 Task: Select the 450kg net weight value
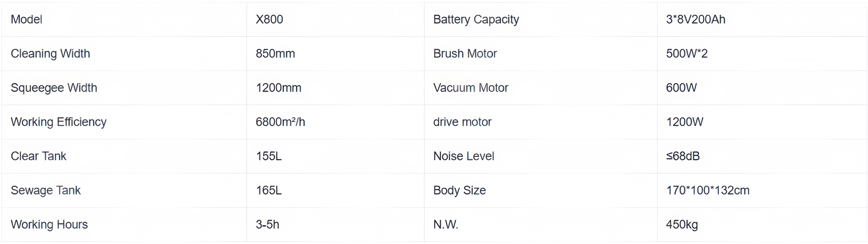pos(682,225)
